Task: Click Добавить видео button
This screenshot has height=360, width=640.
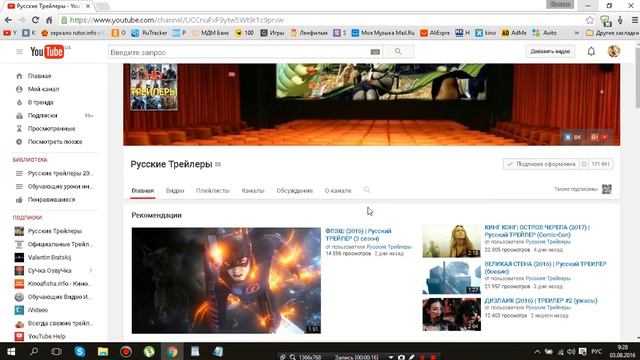Action: [x=550, y=51]
